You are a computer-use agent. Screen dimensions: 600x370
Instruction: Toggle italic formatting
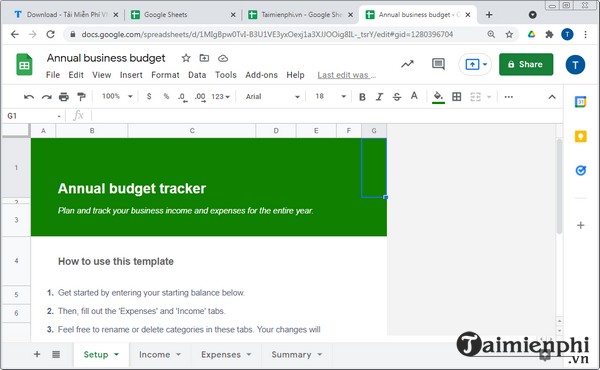(x=379, y=97)
